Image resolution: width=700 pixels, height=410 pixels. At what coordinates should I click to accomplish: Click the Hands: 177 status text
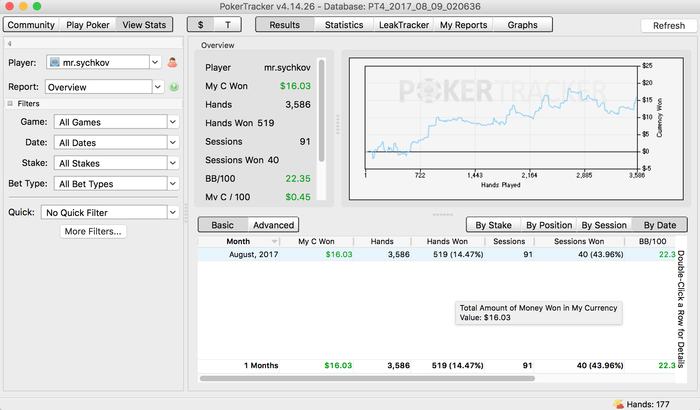point(648,404)
